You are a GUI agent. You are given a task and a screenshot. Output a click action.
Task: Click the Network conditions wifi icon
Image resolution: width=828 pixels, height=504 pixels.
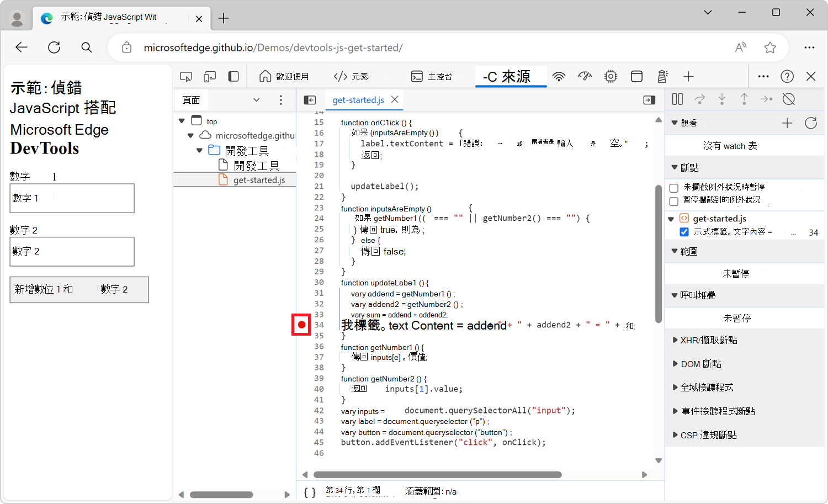(559, 77)
